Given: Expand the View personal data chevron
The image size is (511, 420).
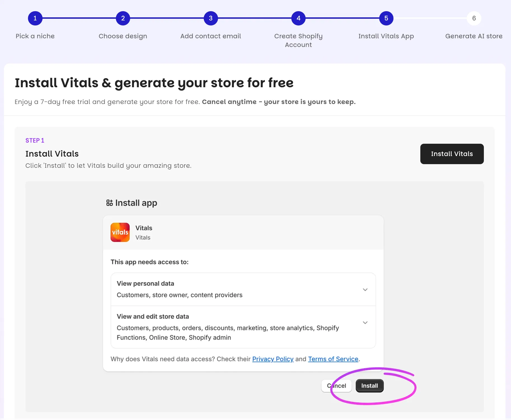Looking at the screenshot, I should click(x=365, y=289).
